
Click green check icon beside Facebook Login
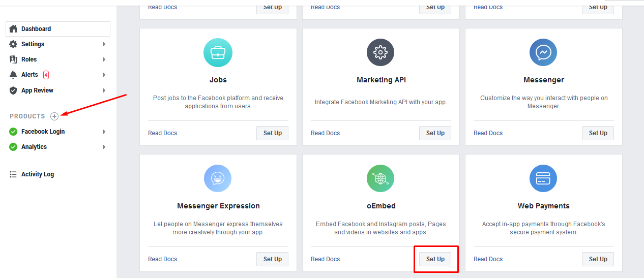(13, 132)
